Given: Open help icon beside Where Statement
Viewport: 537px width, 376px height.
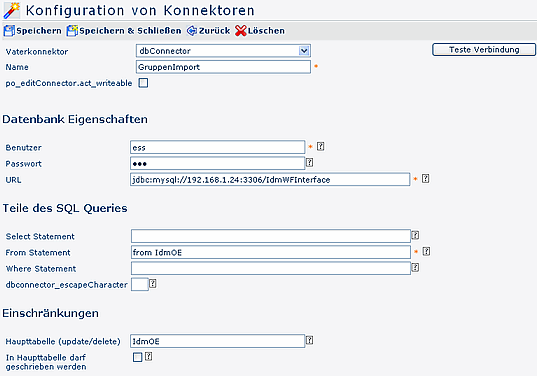Looking at the screenshot, I should pyautogui.click(x=415, y=267).
